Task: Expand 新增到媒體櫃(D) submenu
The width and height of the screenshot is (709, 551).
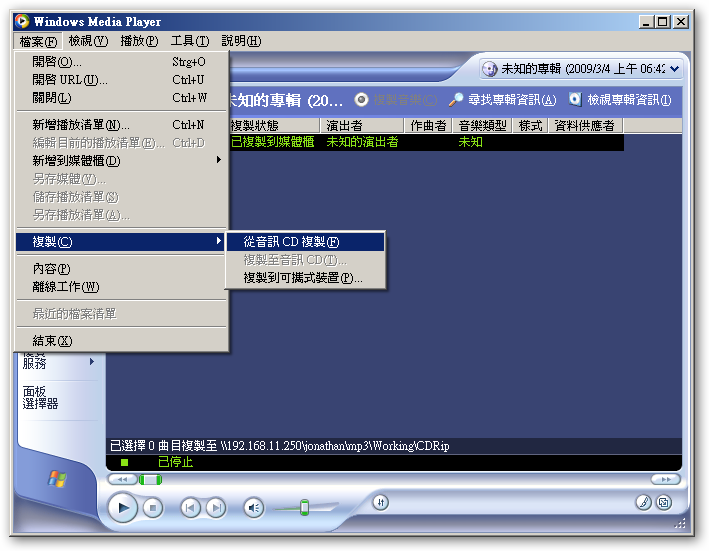Action: 121,160
